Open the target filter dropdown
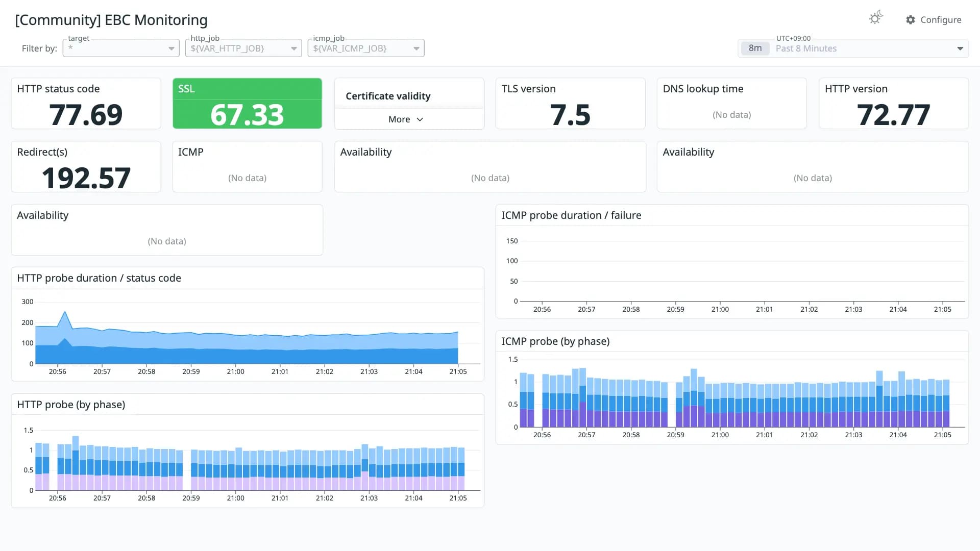Viewport: 980px width, 551px height. coord(121,48)
